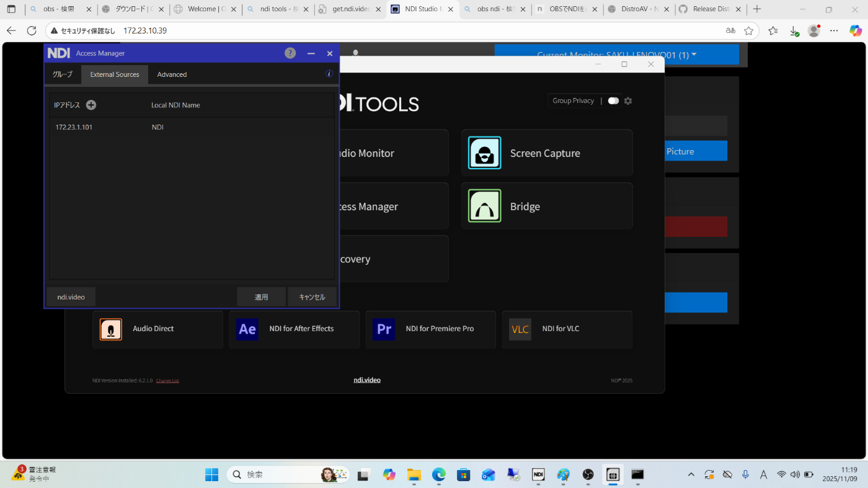Viewport: 868px width, 488px height.
Task: Open the browser profile avatar
Action: pyautogui.click(x=814, y=30)
